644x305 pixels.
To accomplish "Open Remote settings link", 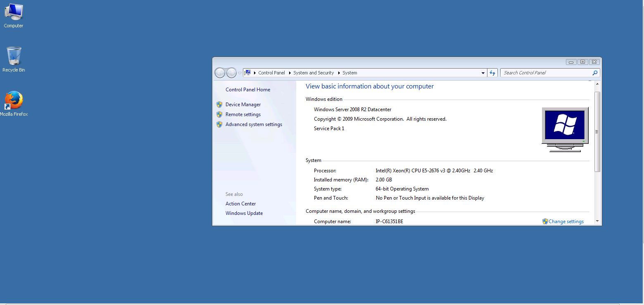I will 243,114.
